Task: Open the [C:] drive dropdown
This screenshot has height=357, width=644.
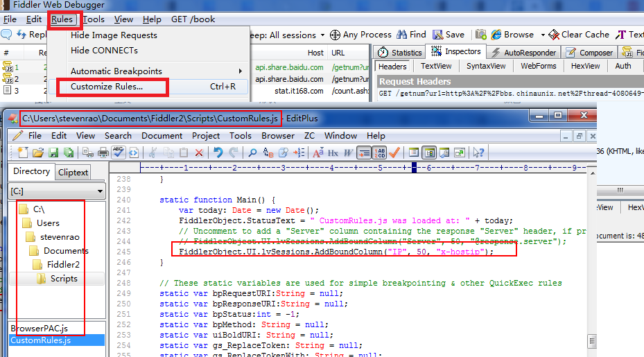Action: pos(100,191)
